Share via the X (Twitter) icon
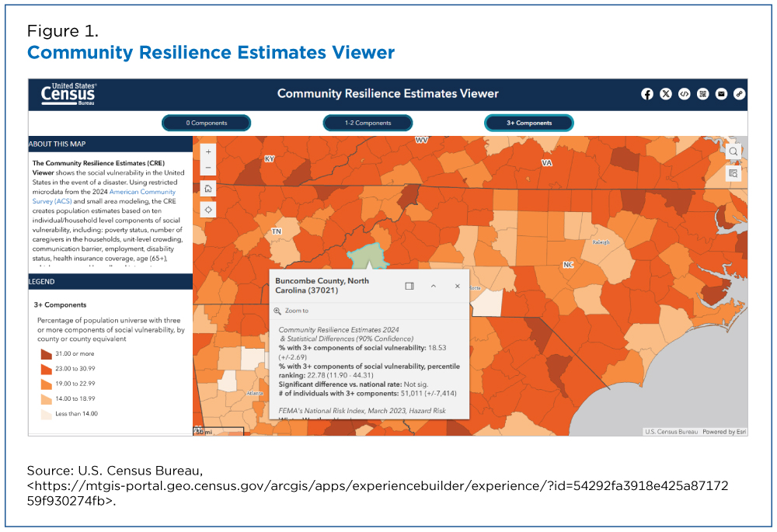777x532 pixels. click(x=666, y=94)
